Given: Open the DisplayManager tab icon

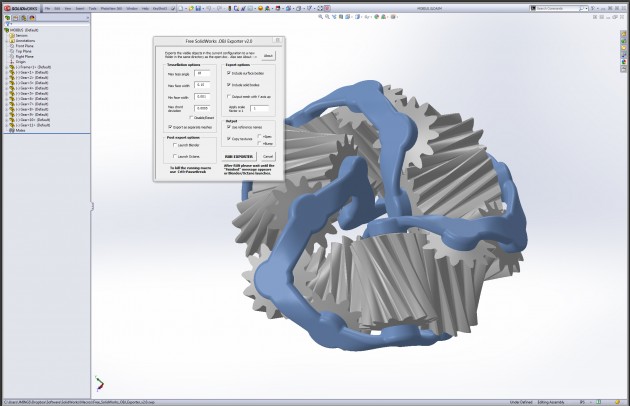Looking at the screenshot, I should pos(32,18).
